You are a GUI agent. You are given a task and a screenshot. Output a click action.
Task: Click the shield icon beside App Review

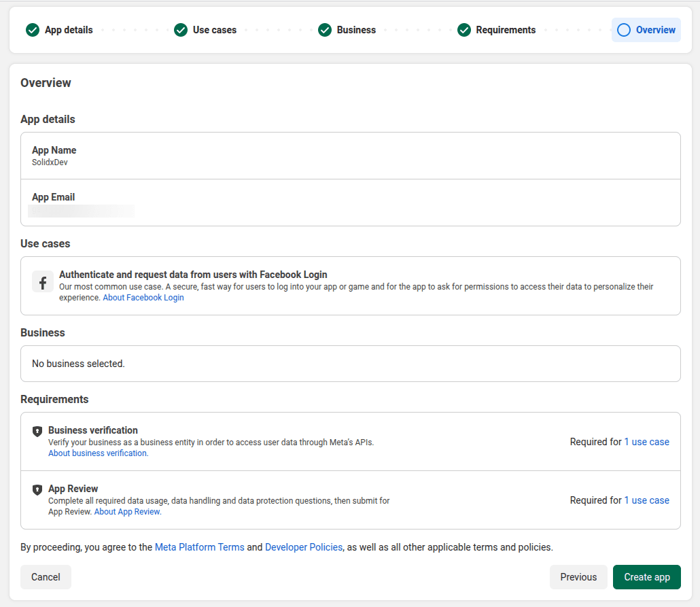coord(37,489)
